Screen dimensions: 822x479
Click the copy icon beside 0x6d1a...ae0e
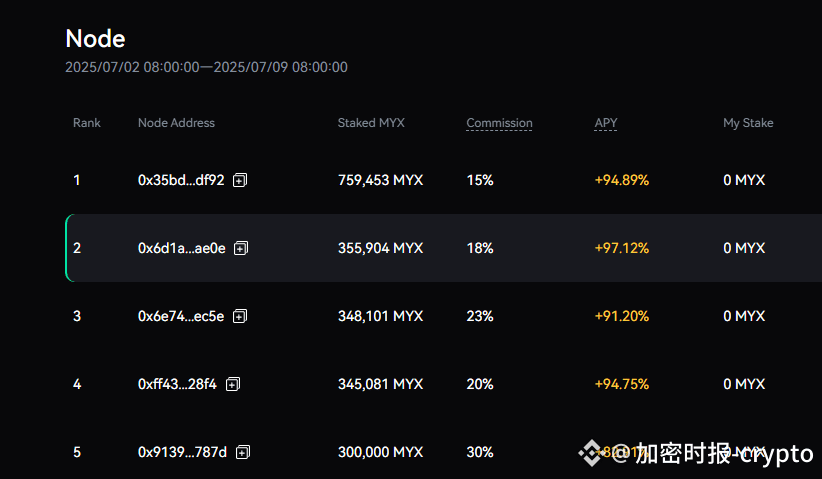coord(241,248)
